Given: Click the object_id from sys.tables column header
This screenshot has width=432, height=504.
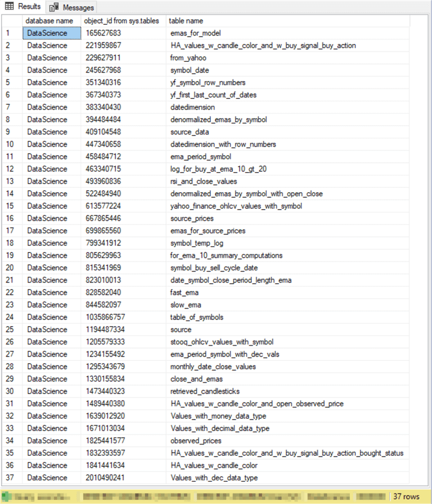Looking at the screenshot, I should [x=121, y=21].
